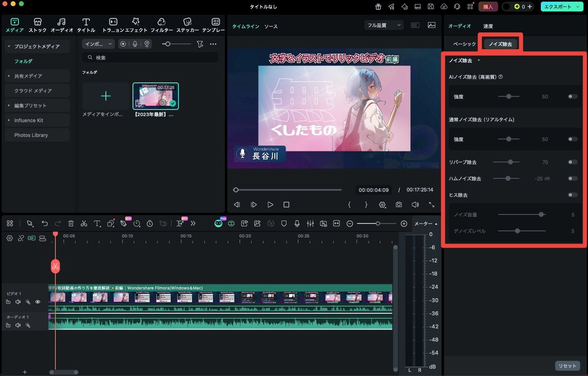The height and width of the screenshot is (376, 588).
Task: Open the voiceover microphone recorder
Action: click(297, 223)
